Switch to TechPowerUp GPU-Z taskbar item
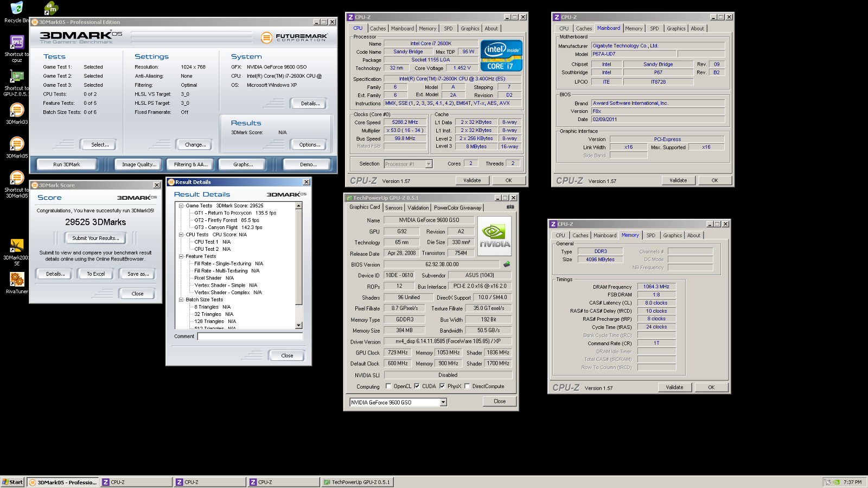The image size is (868, 488). pyautogui.click(x=357, y=482)
